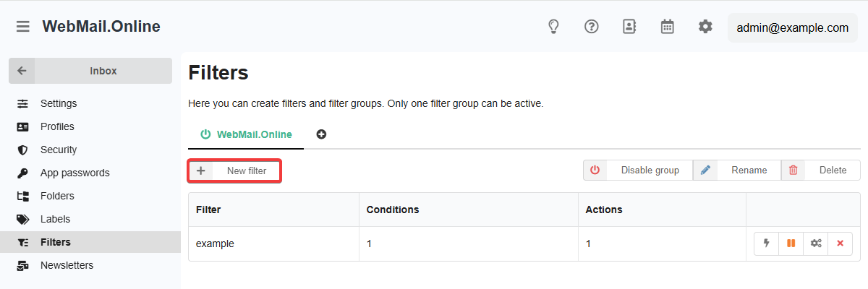The image size is (868, 289).
Task: Disable the filter group
Action: tap(638, 171)
